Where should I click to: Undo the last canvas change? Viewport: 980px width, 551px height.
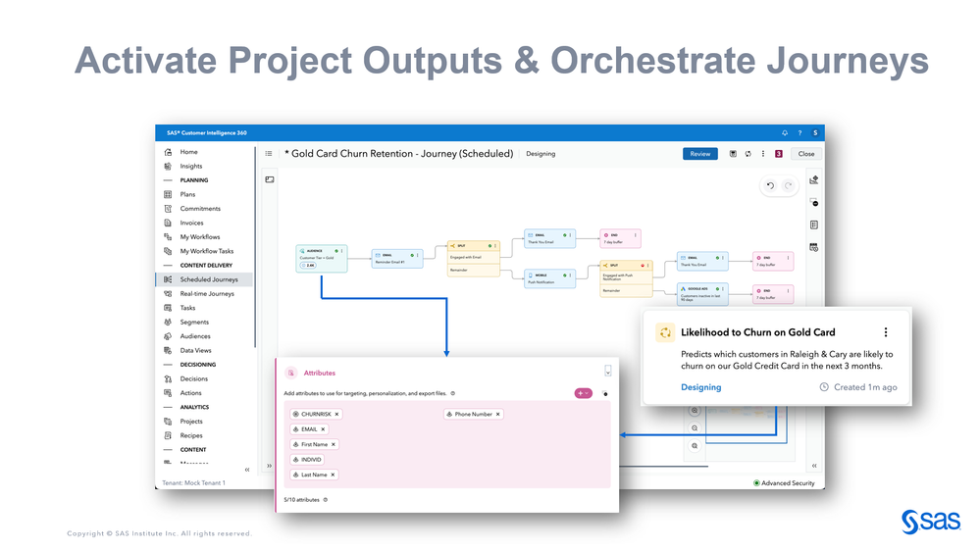[x=771, y=185]
